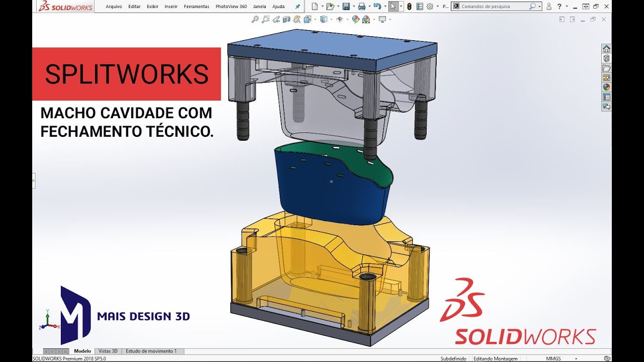The width and height of the screenshot is (644, 362).
Task: Click Apply Scene icon
Action: [366, 19]
